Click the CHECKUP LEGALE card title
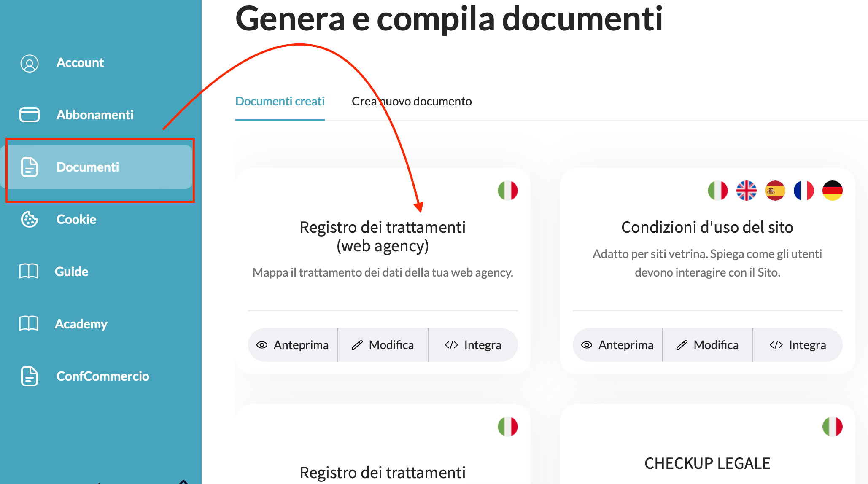Viewport: 868px width, 484px height. coord(707,463)
